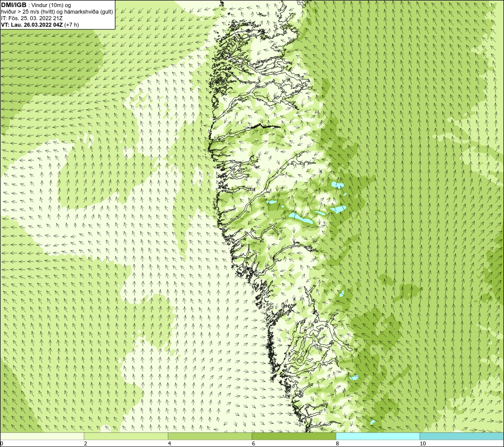Image resolution: width=504 pixels, height=447 pixels.
Task: Click legend scale label '6'
Action: coord(254,444)
